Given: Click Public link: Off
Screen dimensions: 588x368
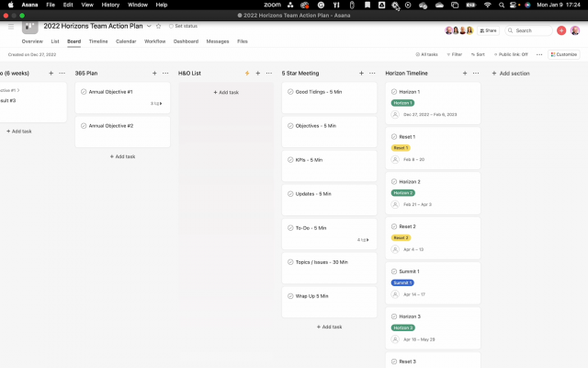Looking at the screenshot, I should point(511,54).
